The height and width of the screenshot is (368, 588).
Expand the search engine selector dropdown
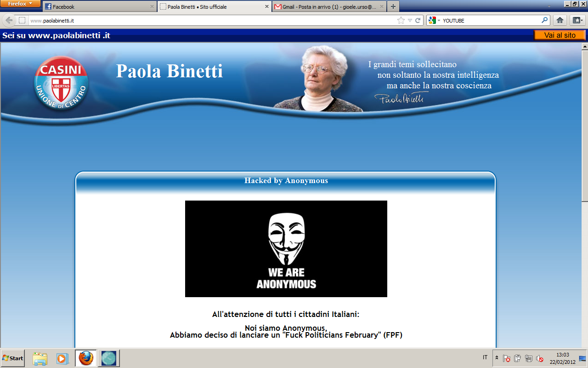click(435, 20)
